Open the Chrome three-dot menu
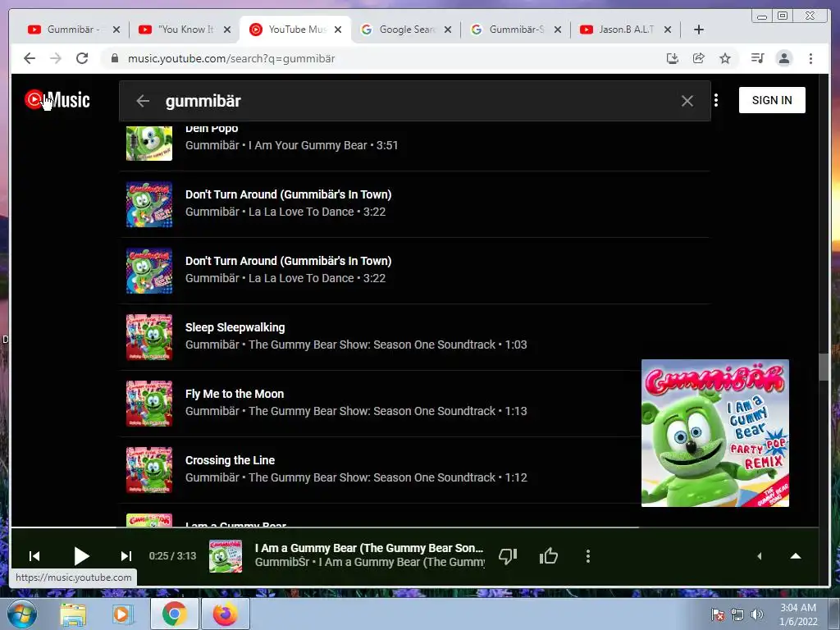840x630 pixels. pyautogui.click(x=810, y=58)
